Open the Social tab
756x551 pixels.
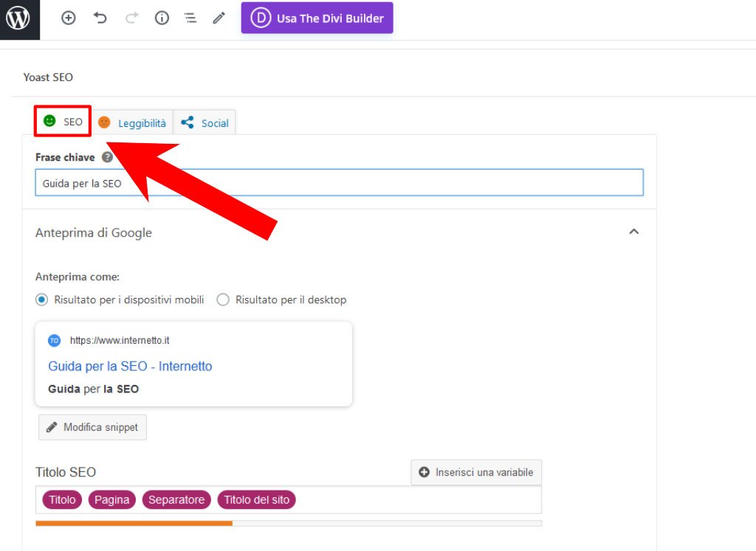205,123
